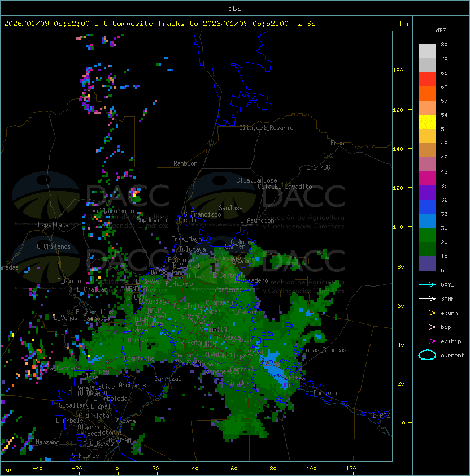Click the L_Dormida map label

pos(321,393)
